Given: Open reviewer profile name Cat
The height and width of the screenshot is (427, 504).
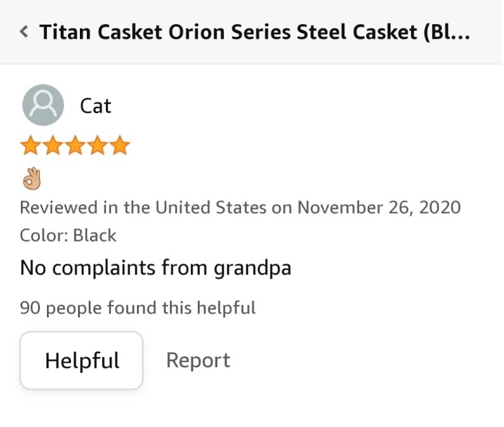Looking at the screenshot, I should [x=95, y=105].
